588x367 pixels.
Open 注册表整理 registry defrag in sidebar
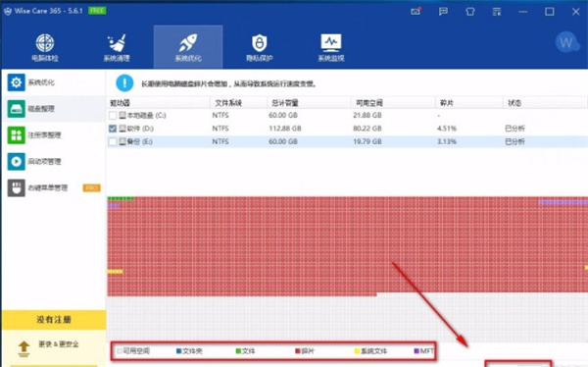click(x=53, y=135)
